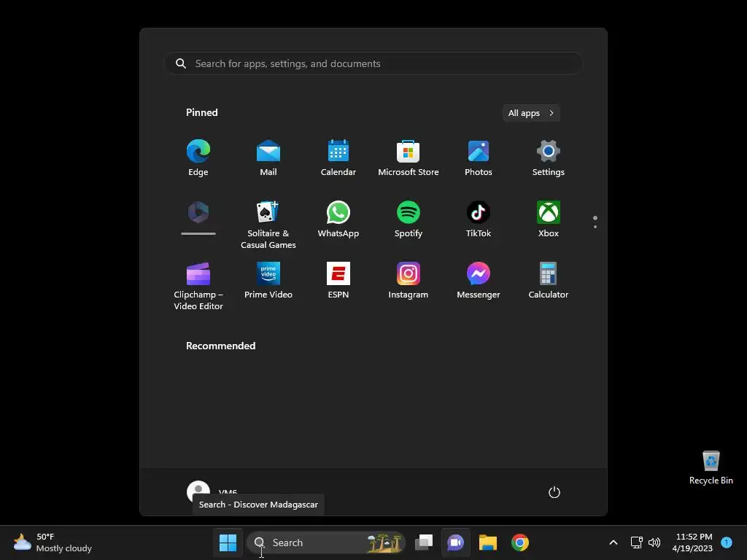Open Instagram
Screen dimensions: 747x560
tap(409, 281)
